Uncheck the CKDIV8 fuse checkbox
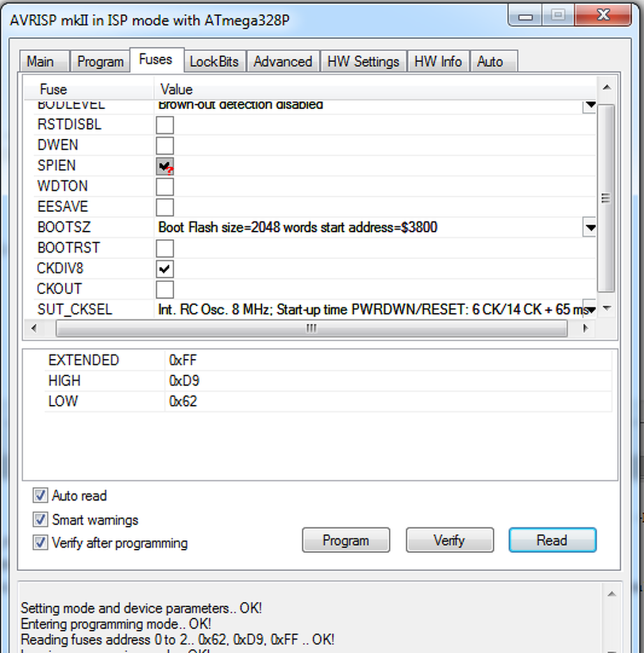The height and width of the screenshot is (653, 644). (x=165, y=268)
